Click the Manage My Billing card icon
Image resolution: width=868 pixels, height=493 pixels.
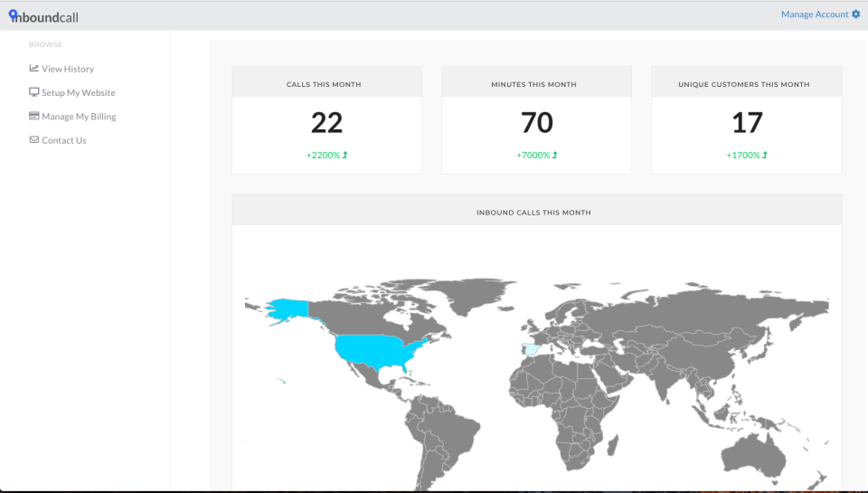(34, 116)
